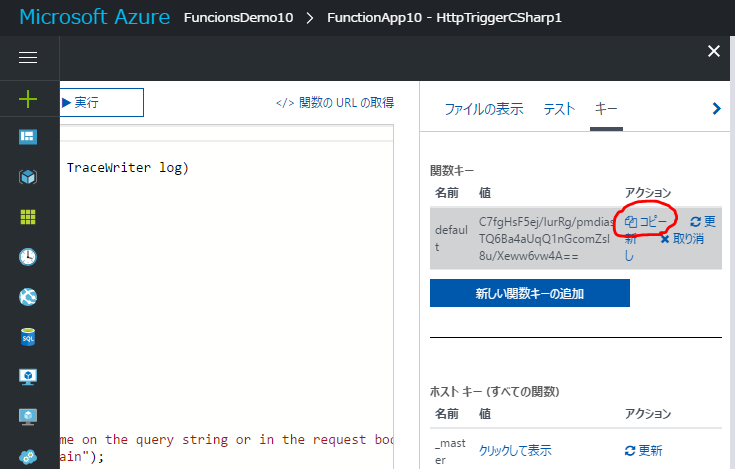Select FunctionApp10 - HttpTriggerCSharp1 breadcrumb
This screenshot has width=735, height=469.
[x=444, y=18]
